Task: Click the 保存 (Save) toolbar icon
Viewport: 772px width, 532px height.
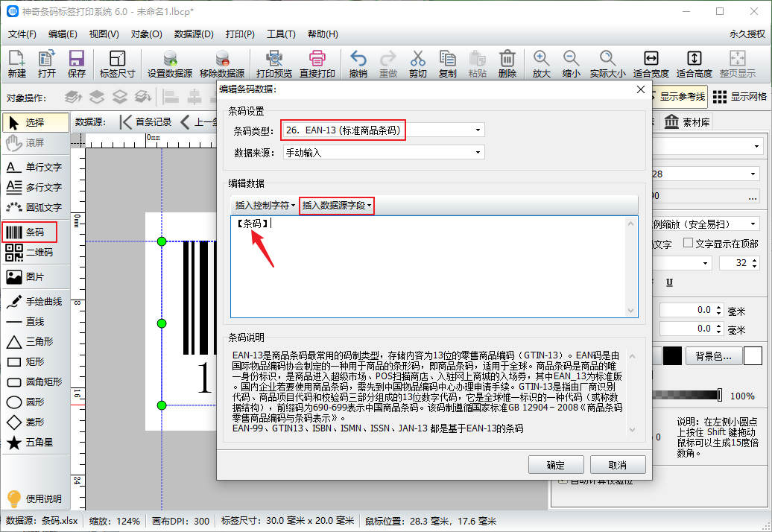Action: pos(76,63)
